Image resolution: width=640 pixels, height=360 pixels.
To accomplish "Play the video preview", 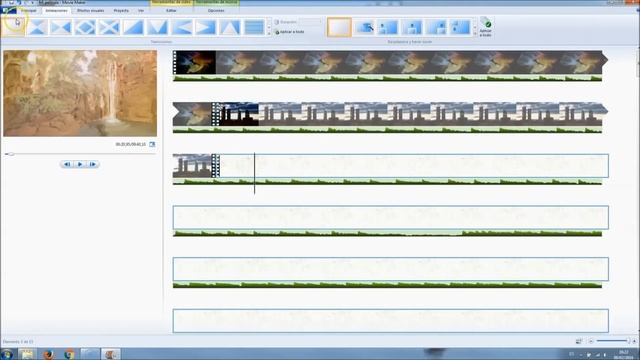I will (x=80, y=164).
